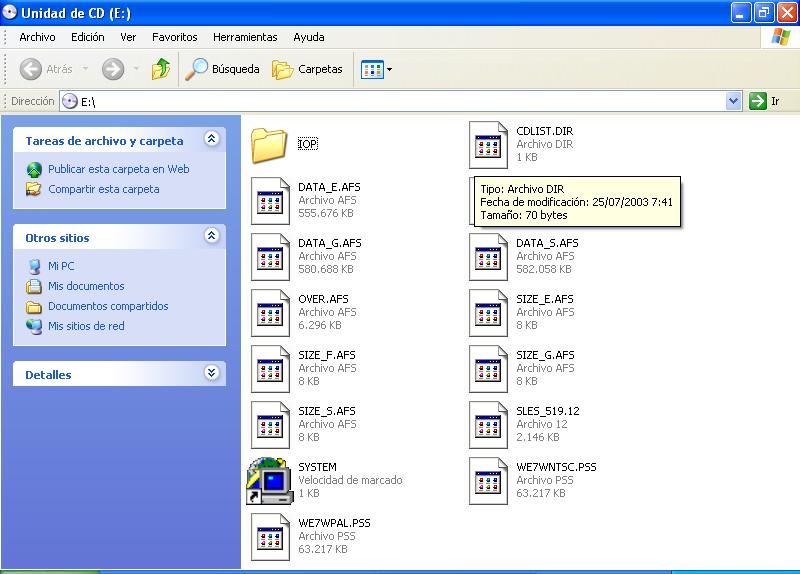Open the Atrás history dropdown arrow
Screen dimensions: 800x574
[85, 68]
